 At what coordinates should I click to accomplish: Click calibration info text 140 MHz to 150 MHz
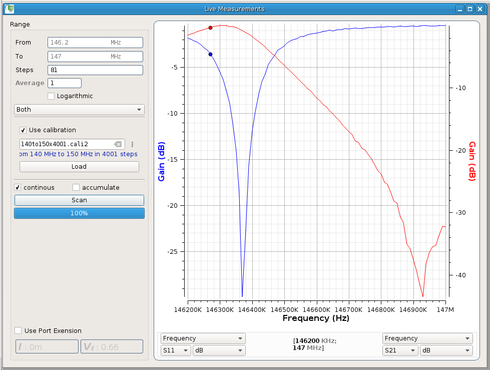pos(78,154)
